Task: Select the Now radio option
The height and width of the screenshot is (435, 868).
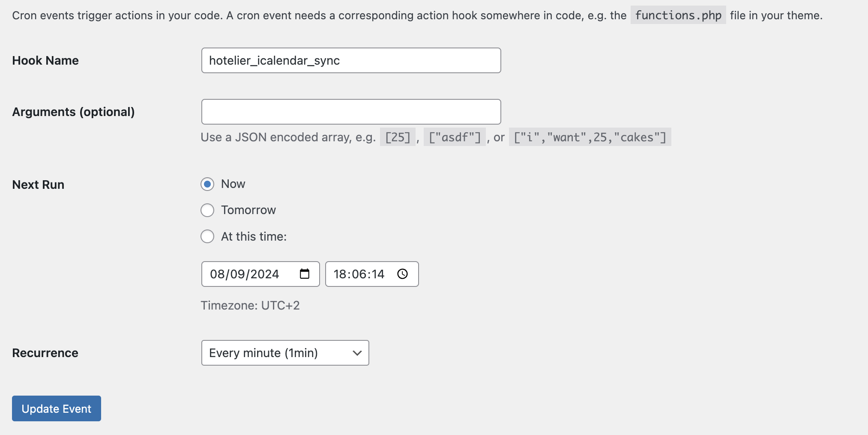Action: point(207,184)
